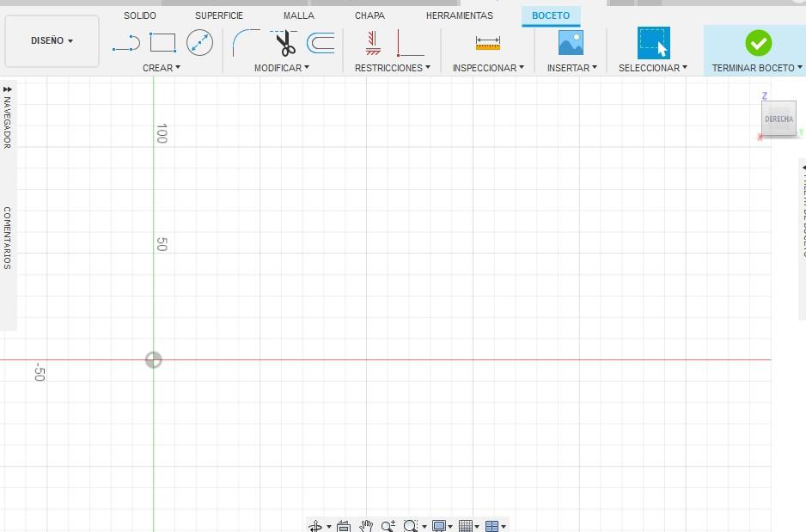Expand the CREAR dropdown menu
The image size is (806, 532).
[x=162, y=68]
